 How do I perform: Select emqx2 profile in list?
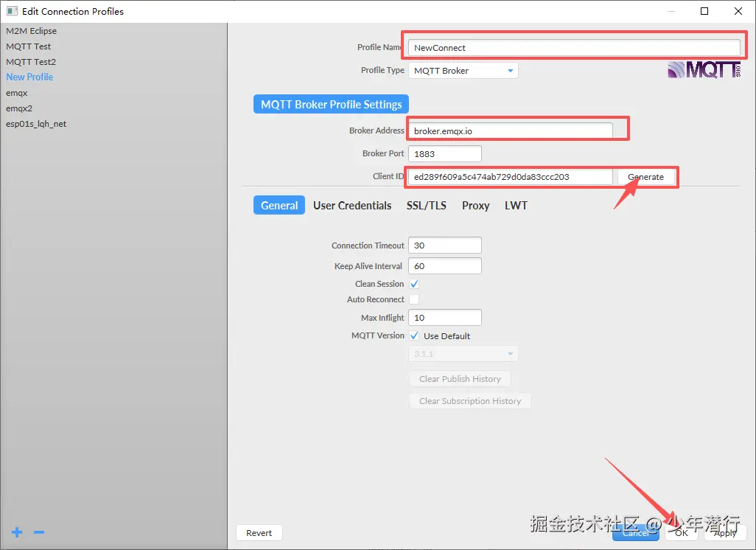click(19, 108)
